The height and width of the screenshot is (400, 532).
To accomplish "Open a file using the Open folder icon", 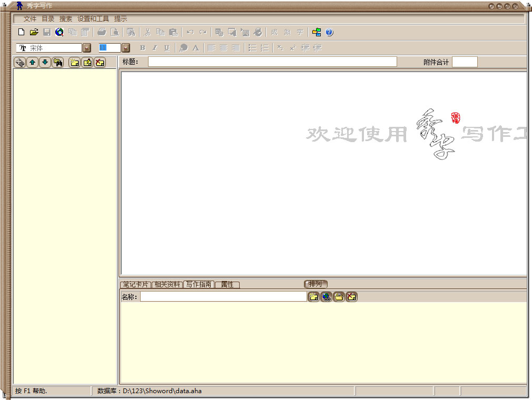I will point(34,32).
